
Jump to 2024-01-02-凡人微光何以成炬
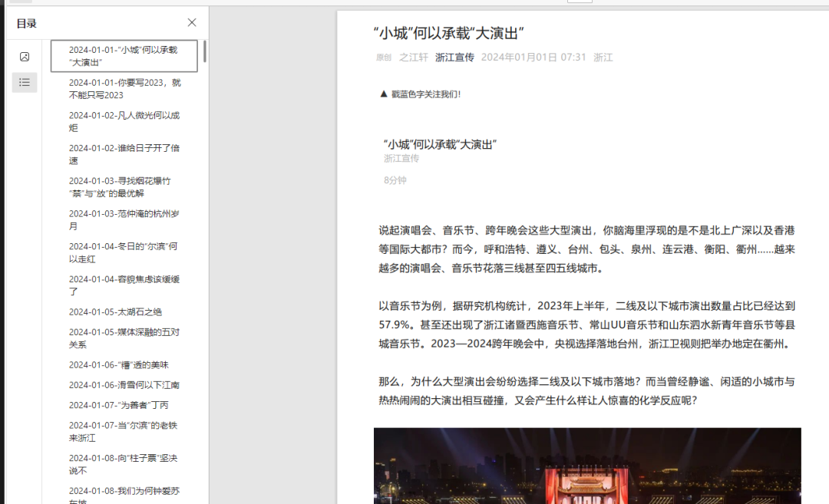tap(124, 121)
